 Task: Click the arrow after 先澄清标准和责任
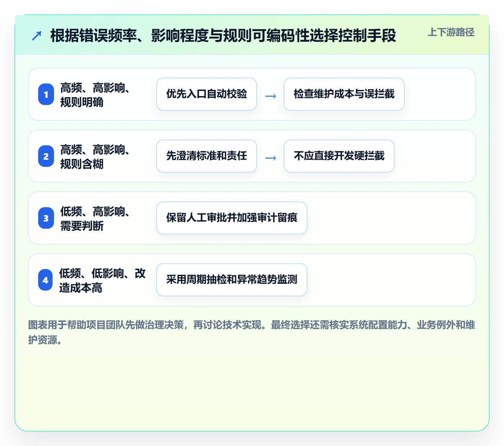[271, 158]
